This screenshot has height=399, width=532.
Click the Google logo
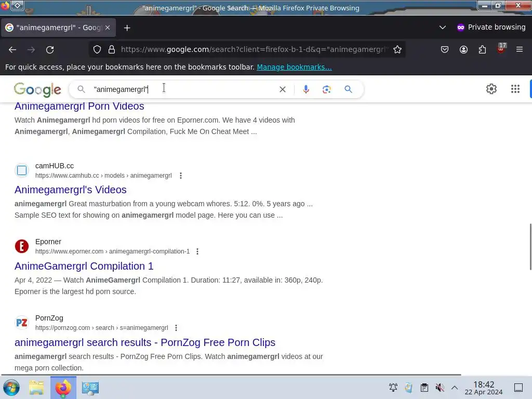[x=37, y=89]
